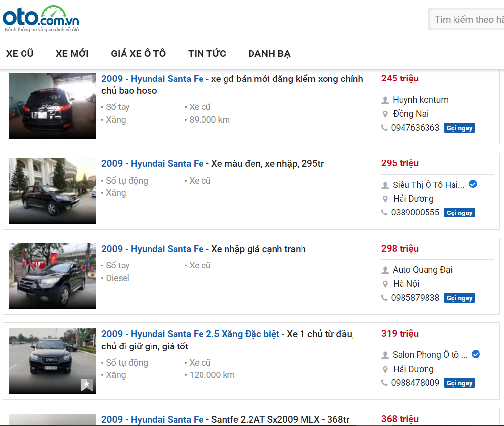Click the mileage text 89.000 km

click(209, 120)
